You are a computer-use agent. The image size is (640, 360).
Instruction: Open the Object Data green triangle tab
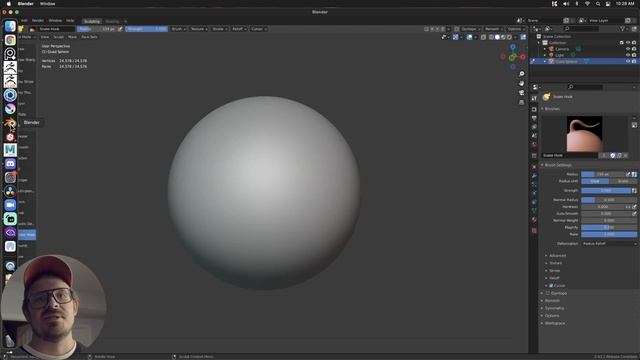coord(534,211)
